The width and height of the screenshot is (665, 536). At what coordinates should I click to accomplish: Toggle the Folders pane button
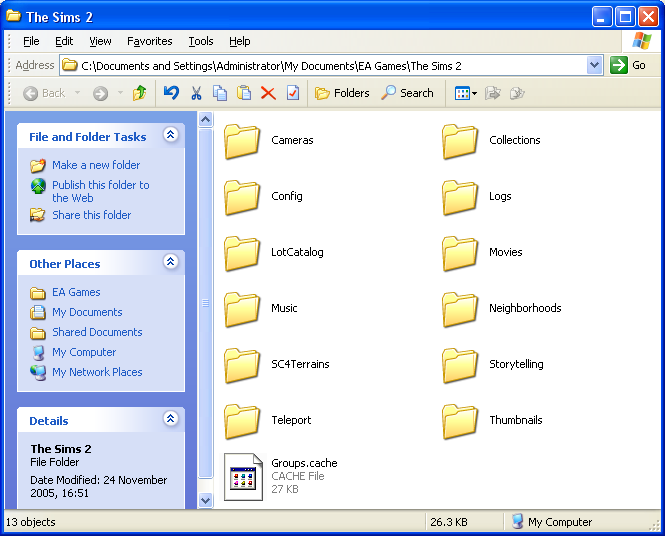(342, 93)
